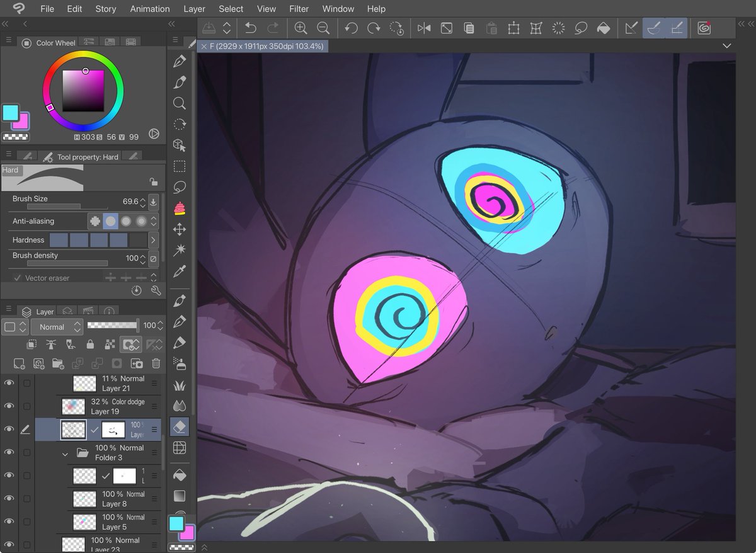Click the Mesh transformation icon
Image resolution: width=756 pixels, height=553 pixels.
coord(536,28)
